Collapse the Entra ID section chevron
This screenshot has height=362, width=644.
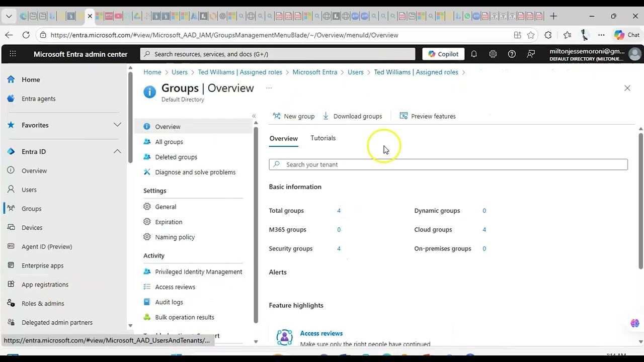pos(117,151)
